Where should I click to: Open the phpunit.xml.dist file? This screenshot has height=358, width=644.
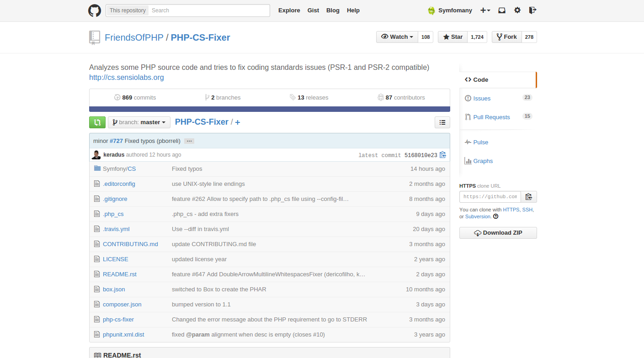123,334
